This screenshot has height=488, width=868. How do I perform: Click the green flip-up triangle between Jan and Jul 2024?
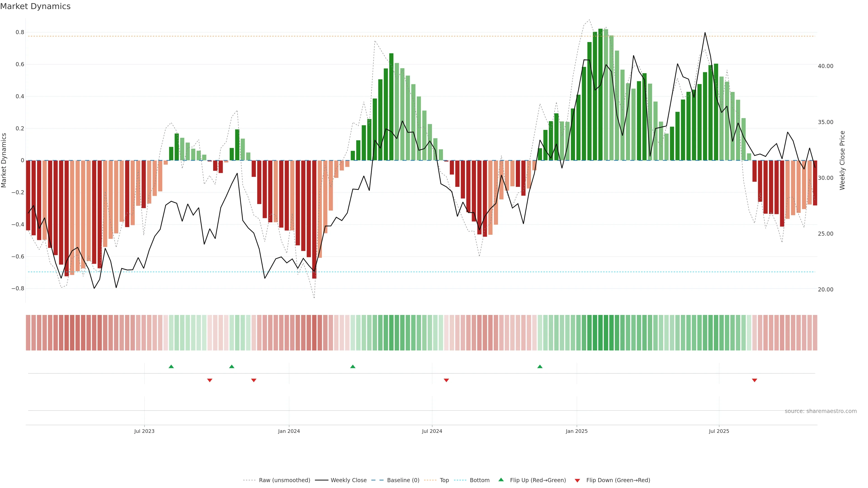353,366
